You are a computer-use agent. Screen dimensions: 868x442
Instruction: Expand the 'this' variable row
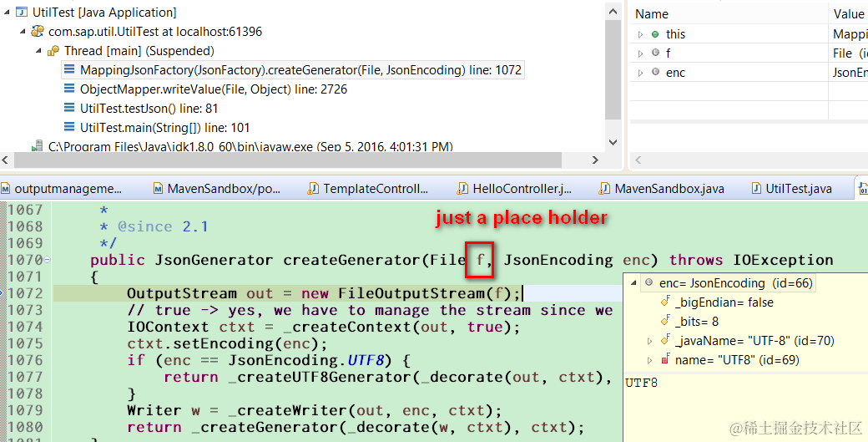click(640, 34)
